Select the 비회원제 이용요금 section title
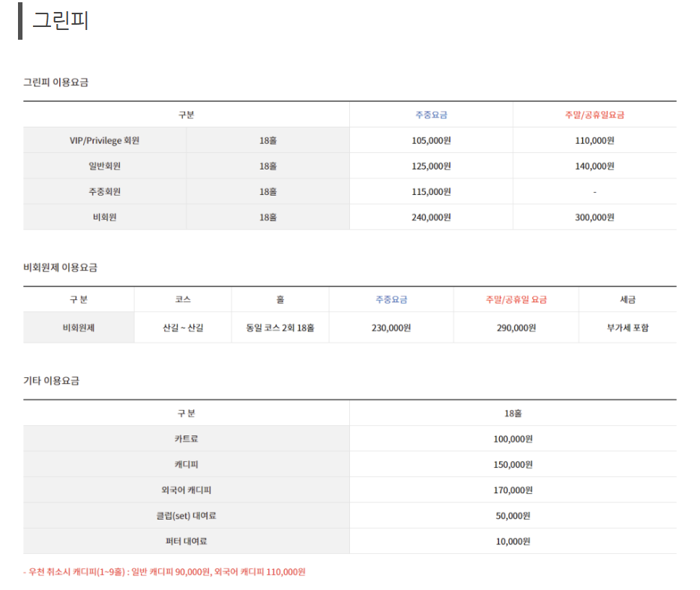 click(60, 268)
